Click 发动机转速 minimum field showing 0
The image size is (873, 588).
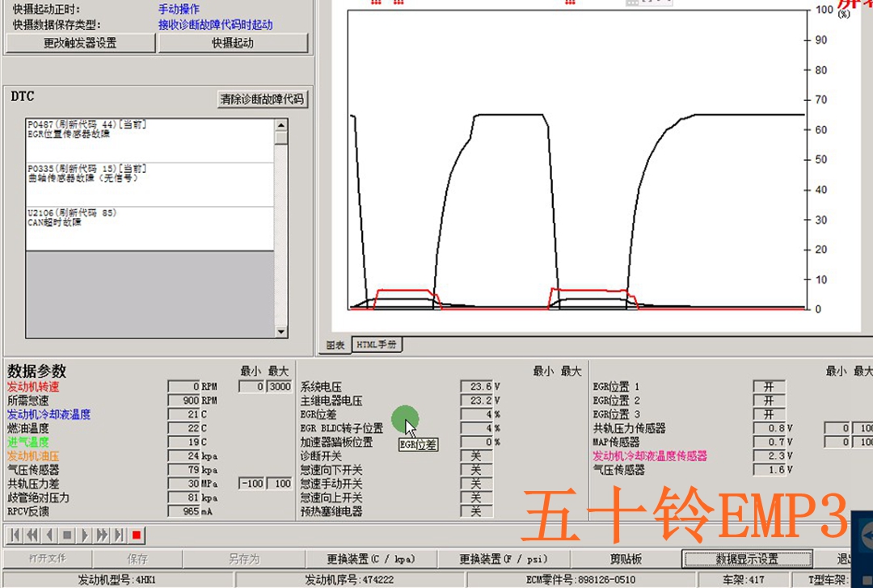(251, 387)
